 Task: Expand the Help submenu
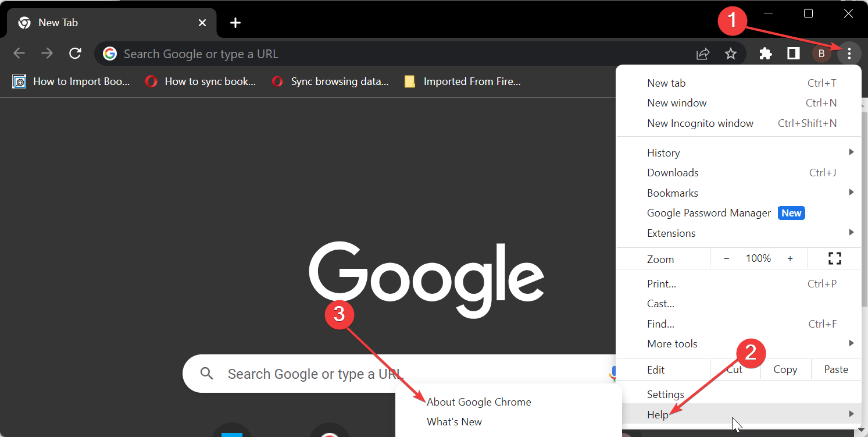tap(738, 414)
